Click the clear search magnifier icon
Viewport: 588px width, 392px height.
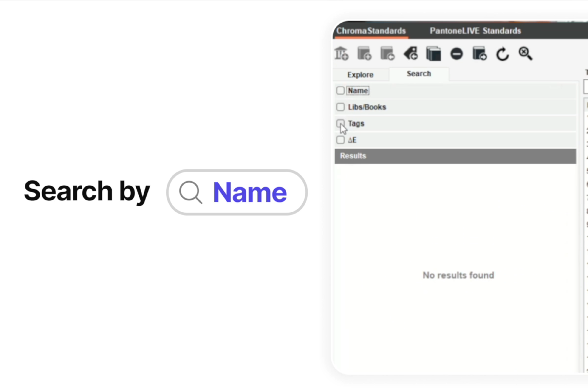point(526,54)
